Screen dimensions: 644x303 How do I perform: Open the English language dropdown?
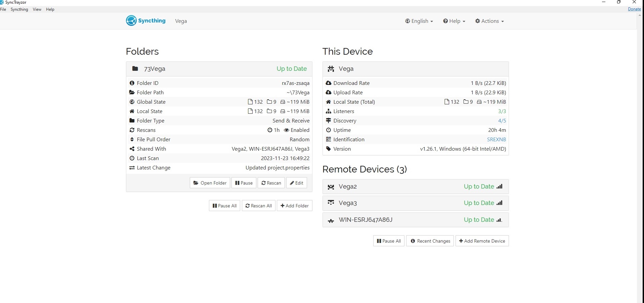[419, 21]
